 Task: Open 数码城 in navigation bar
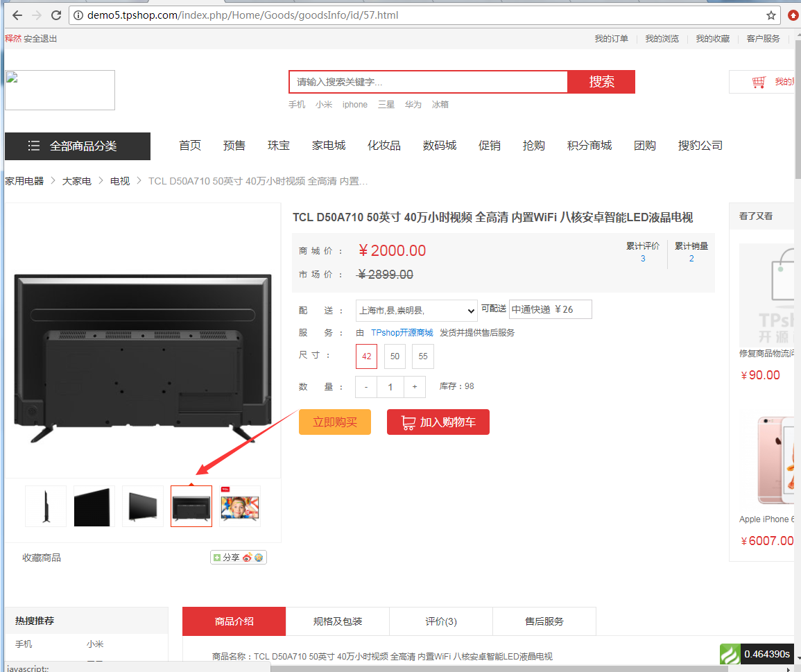(439, 146)
